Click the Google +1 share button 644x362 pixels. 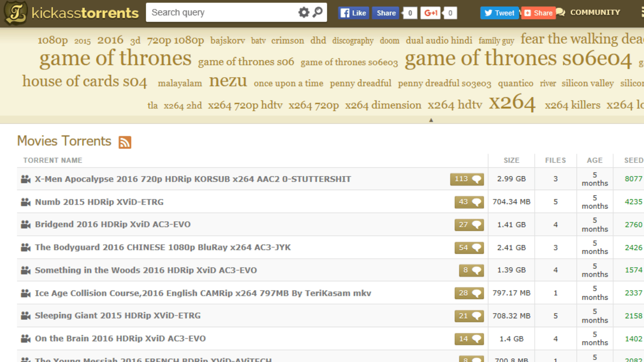tap(430, 13)
